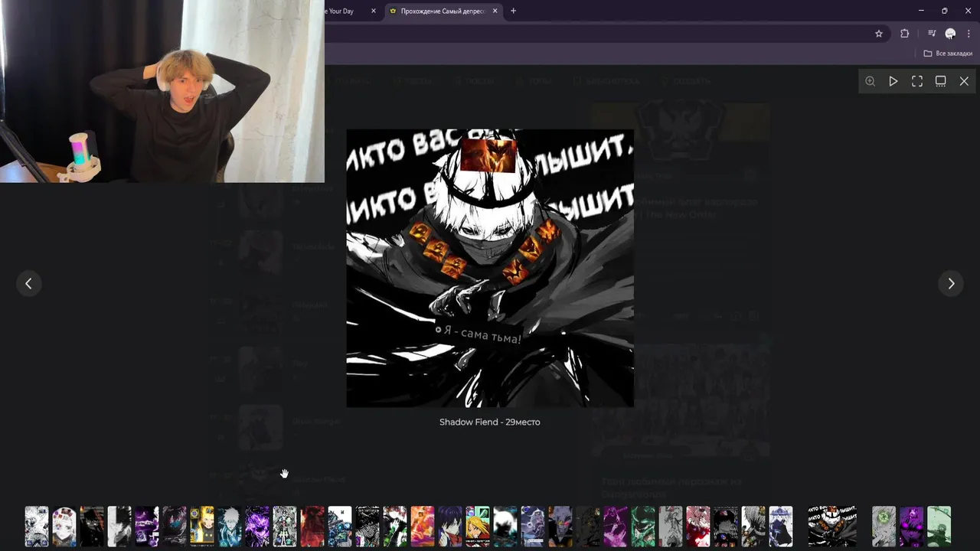Image resolution: width=980 pixels, height=551 pixels.
Task: Open a new browser tab with plus
Action: click(x=513, y=11)
